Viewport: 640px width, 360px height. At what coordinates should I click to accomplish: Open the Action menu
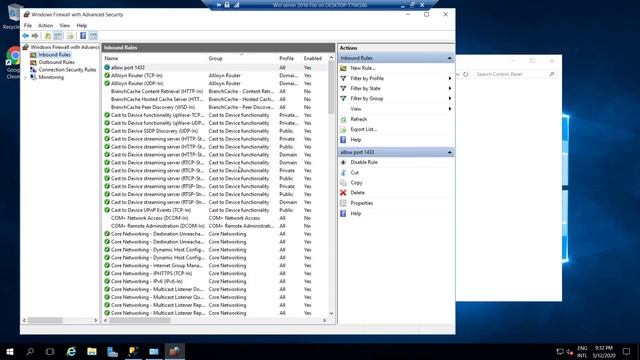(x=45, y=25)
